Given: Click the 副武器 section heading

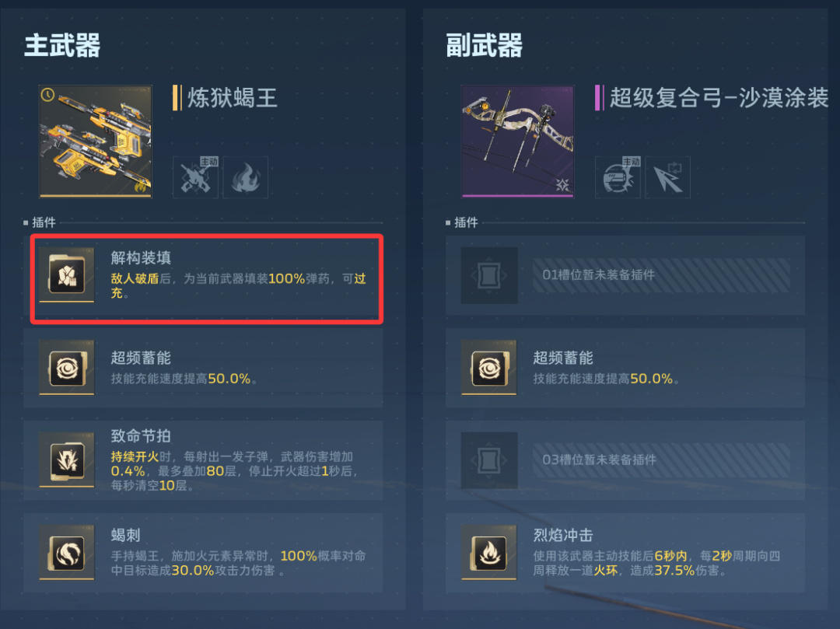Looking at the screenshot, I should pyautogui.click(x=485, y=45).
